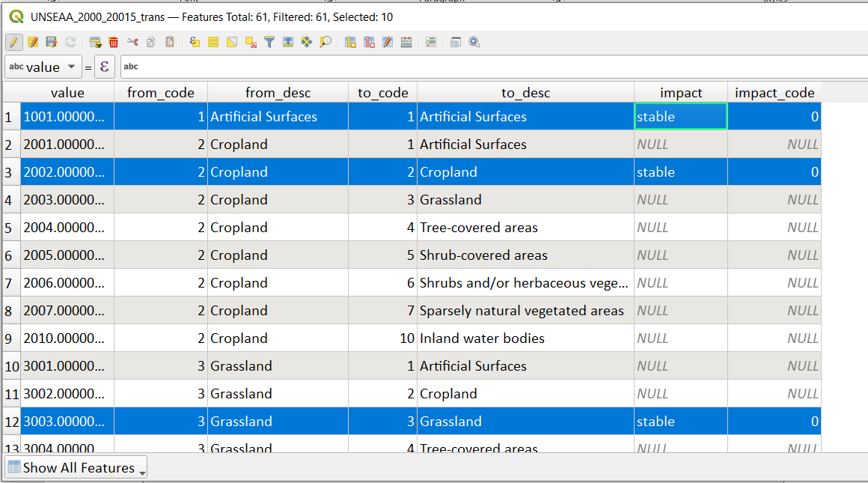This screenshot has width=868, height=483.
Task: Move selection to top
Action: 288,42
